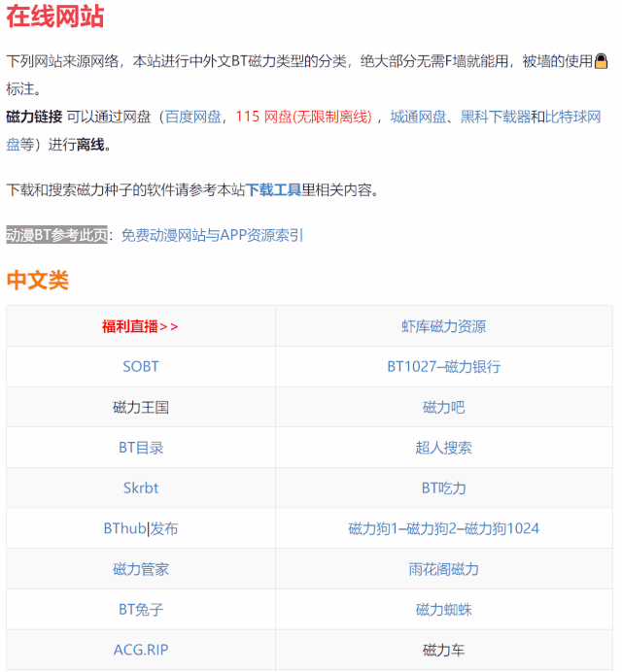Open 虾库磁力资源 link
Screen dimensions: 622x672
tap(443, 326)
